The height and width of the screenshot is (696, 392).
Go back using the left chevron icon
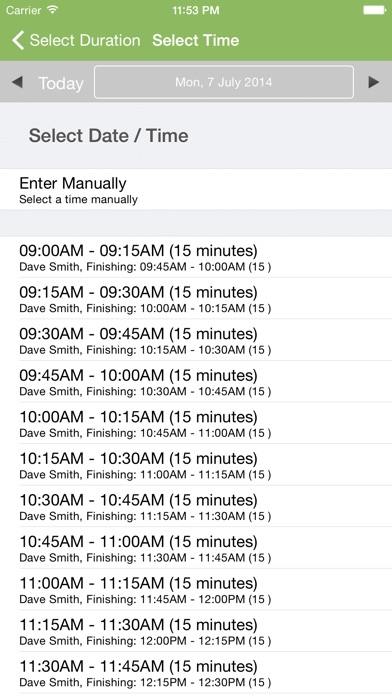[x=18, y=40]
